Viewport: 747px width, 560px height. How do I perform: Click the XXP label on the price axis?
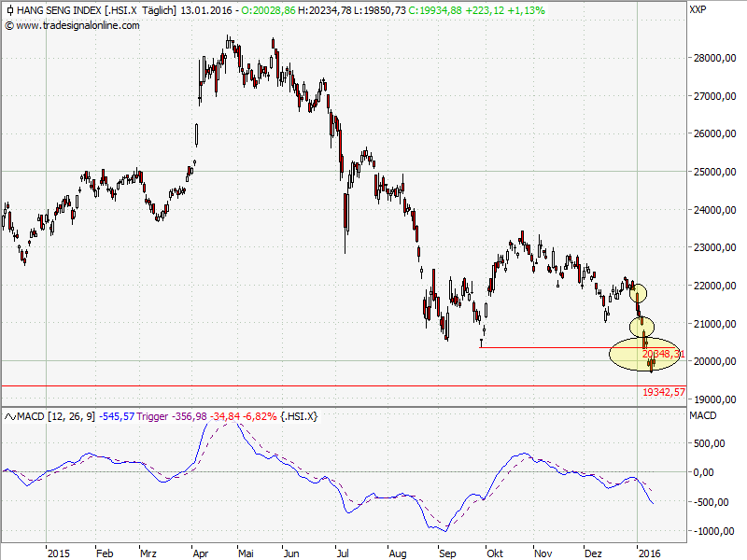[x=697, y=11]
